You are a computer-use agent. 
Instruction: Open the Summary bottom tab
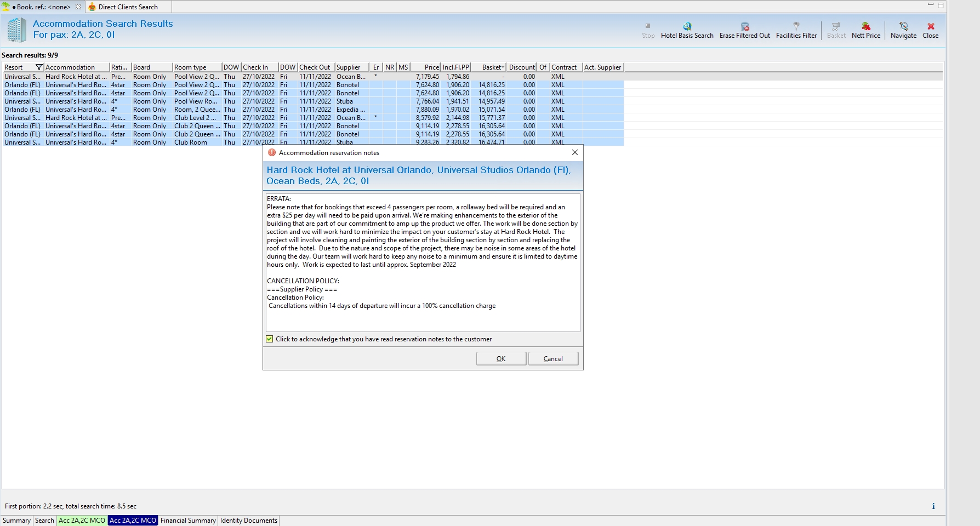pos(16,521)
